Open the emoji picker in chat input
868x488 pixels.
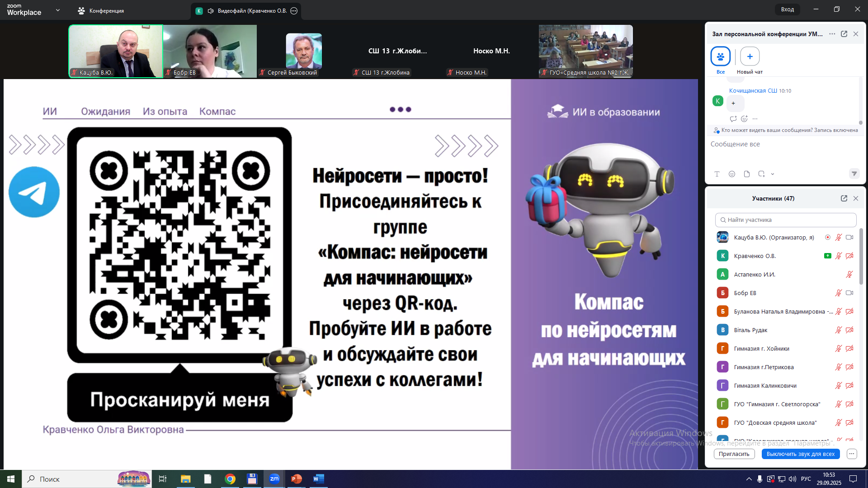(732, 174)
